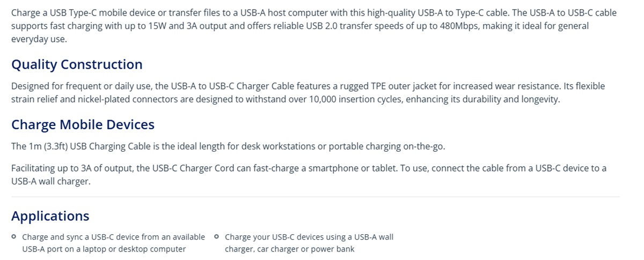Click the Charge Mobile Devices heading

pyautogui.click(x=83, y=124)
